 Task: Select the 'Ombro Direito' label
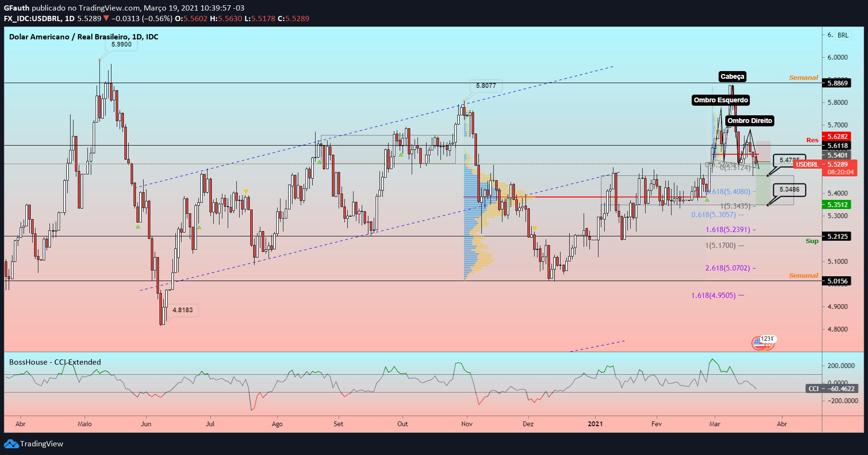[x=749, y=121]
